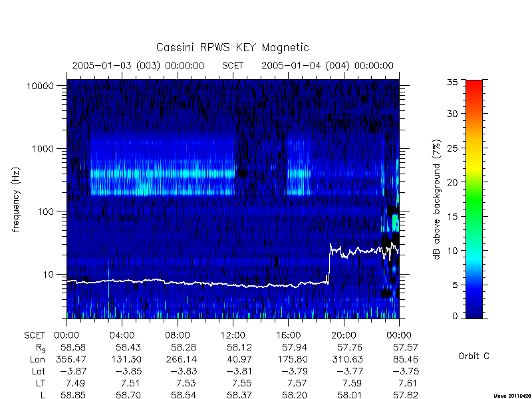Click the L row label at the bottom

coord(43,395)
